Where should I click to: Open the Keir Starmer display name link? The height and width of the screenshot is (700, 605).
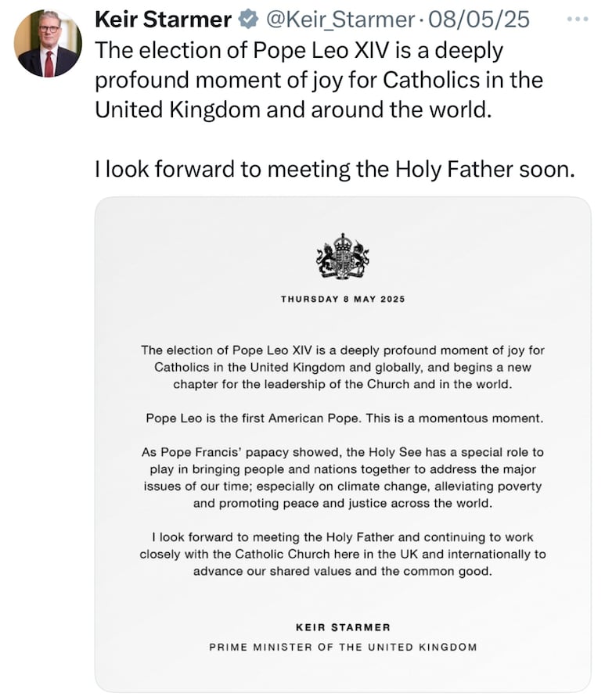point(163,20)
